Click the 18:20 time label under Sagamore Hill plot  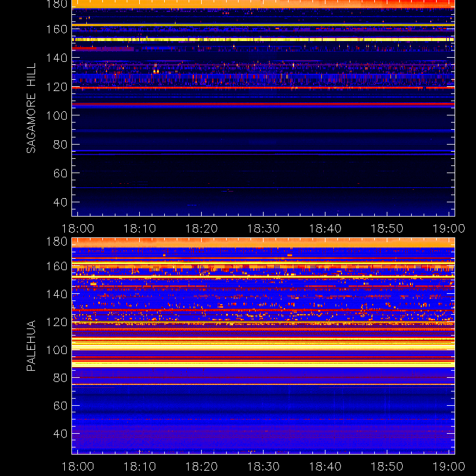[201, 228]
